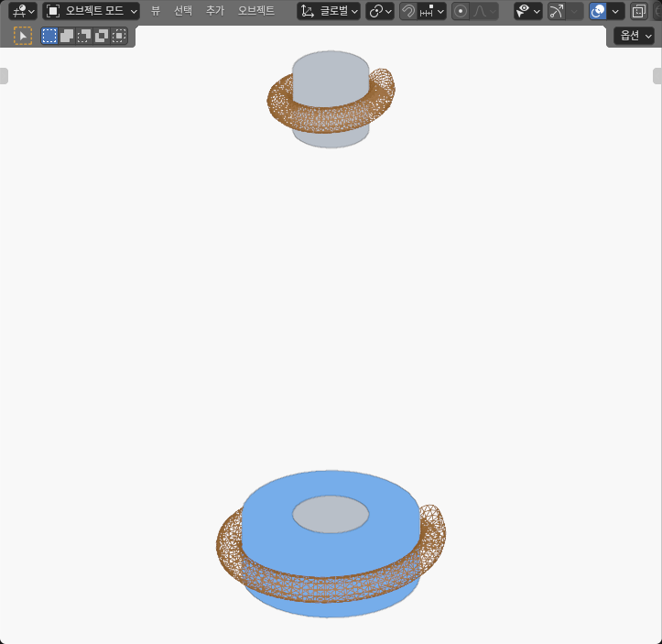Viewport: 662px width, 644px height.
Task: Toggle viewport gizmos display
Action: (557, 11)
